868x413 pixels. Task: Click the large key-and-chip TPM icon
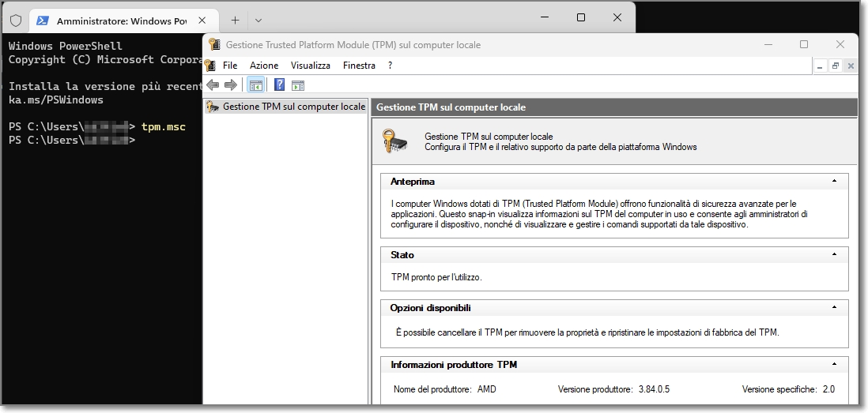[395, 141]
